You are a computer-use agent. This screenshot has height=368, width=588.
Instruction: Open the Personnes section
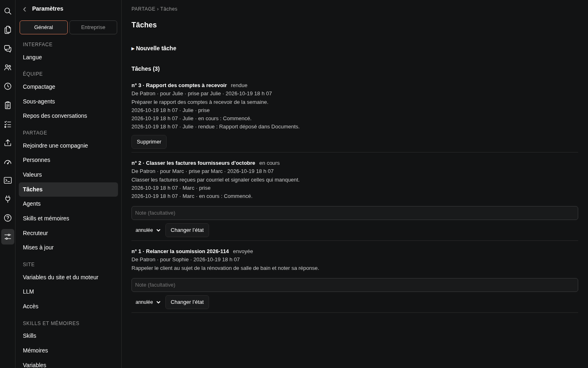click(68, 160)
